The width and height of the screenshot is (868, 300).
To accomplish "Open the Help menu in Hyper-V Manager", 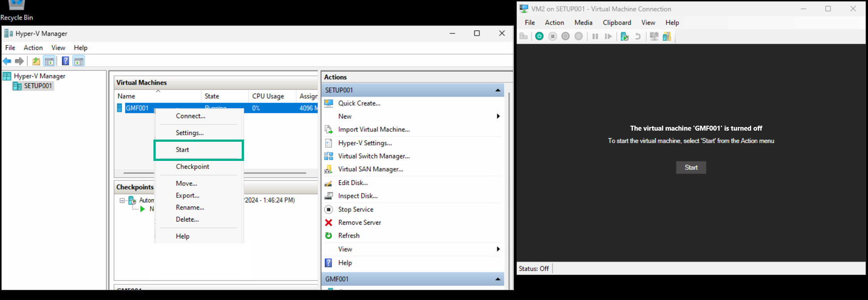I will coord(81,48).
